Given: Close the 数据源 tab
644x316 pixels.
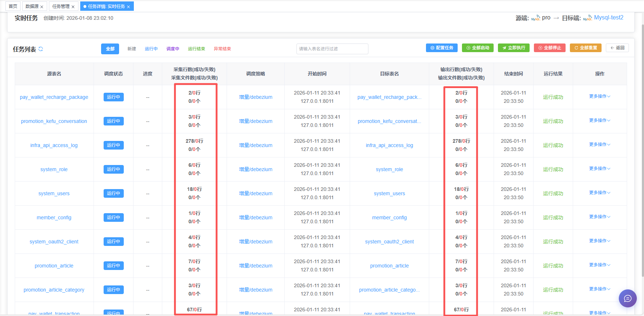Looking at the screenshot, I should (42, 7).
